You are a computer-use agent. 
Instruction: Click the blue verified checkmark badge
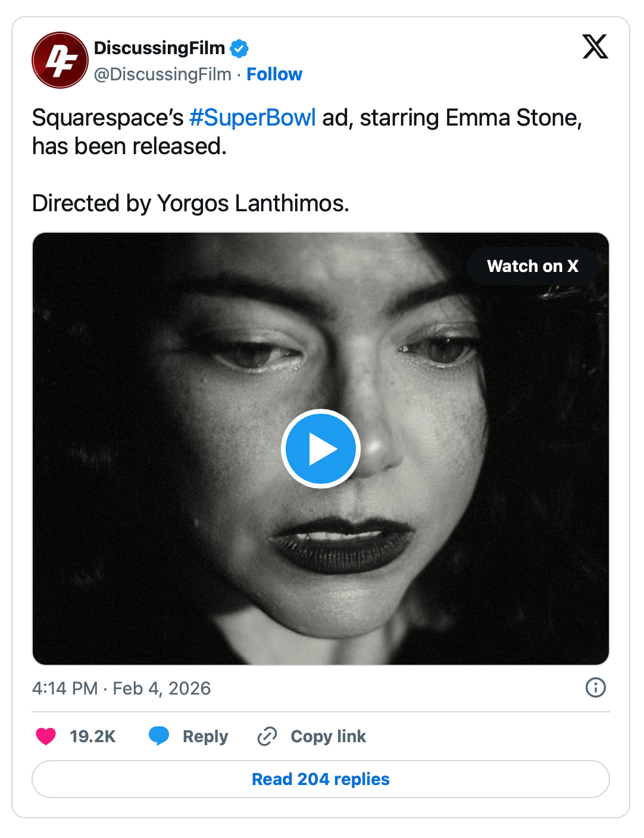[239, 48]
